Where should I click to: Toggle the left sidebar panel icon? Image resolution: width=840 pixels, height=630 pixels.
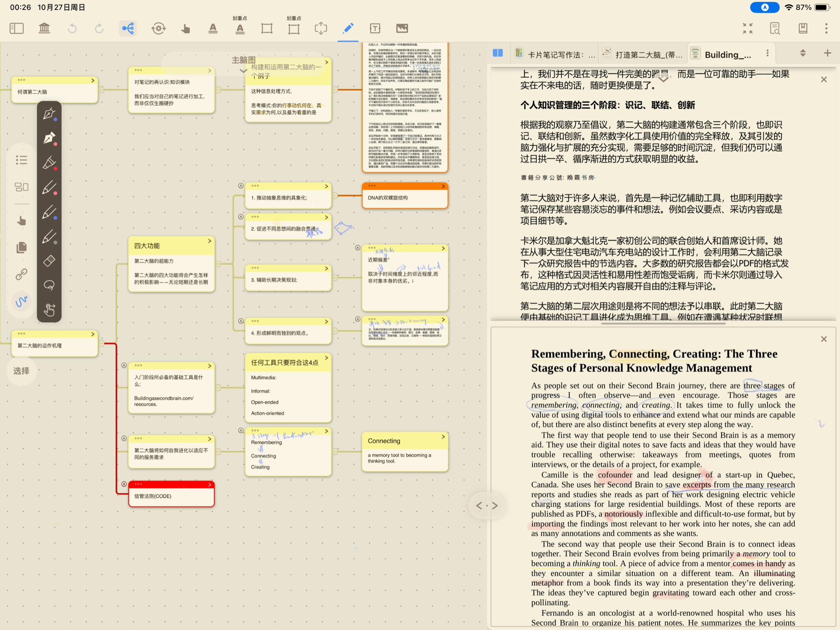[16, 29]
